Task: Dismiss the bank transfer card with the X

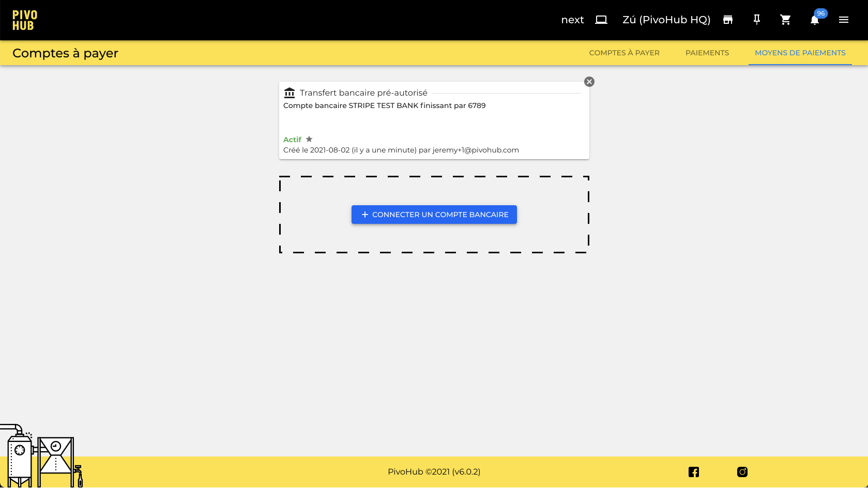Action: coord(589,81)
